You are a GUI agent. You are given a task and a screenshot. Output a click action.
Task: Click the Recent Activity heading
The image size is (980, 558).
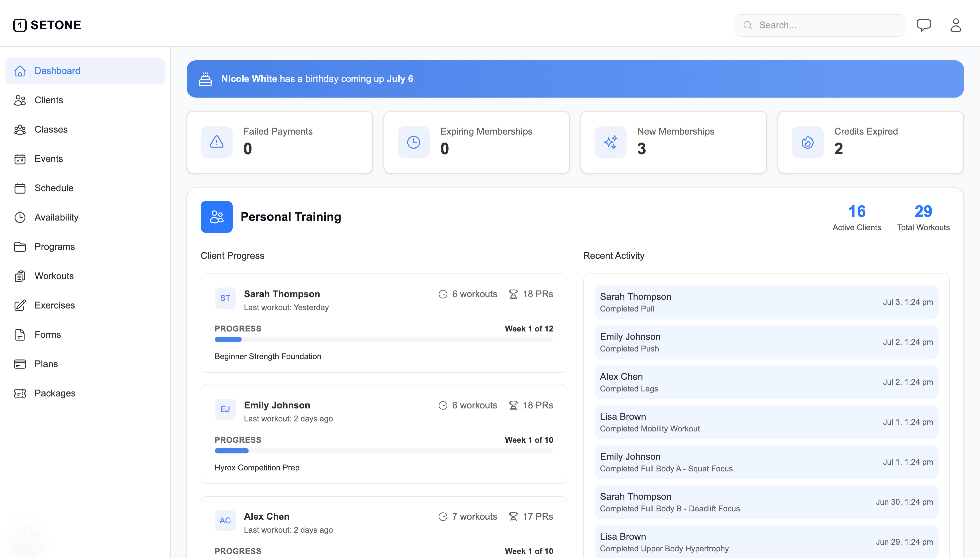click(x=613, y=256)
